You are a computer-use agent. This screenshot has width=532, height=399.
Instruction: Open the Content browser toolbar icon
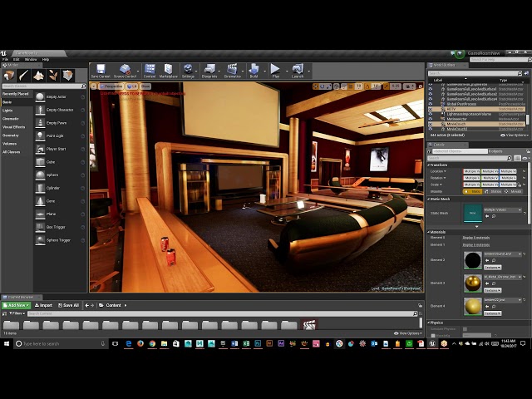150,69
